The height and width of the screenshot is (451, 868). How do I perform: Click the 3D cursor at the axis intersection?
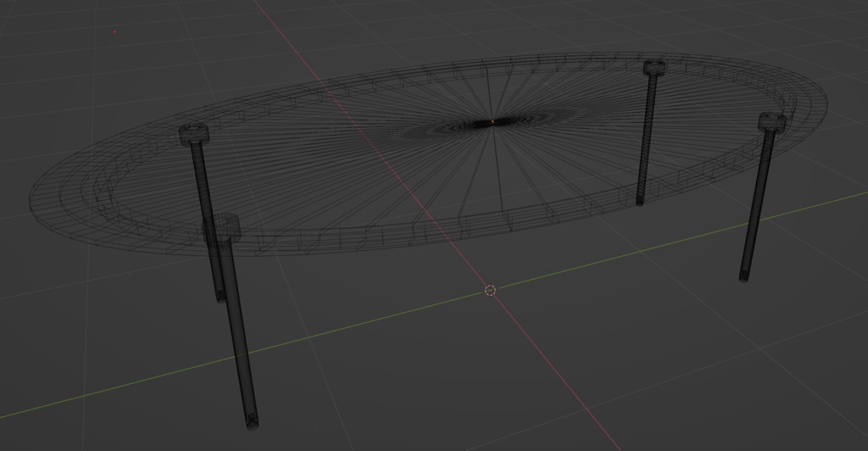tap(490, 290)
